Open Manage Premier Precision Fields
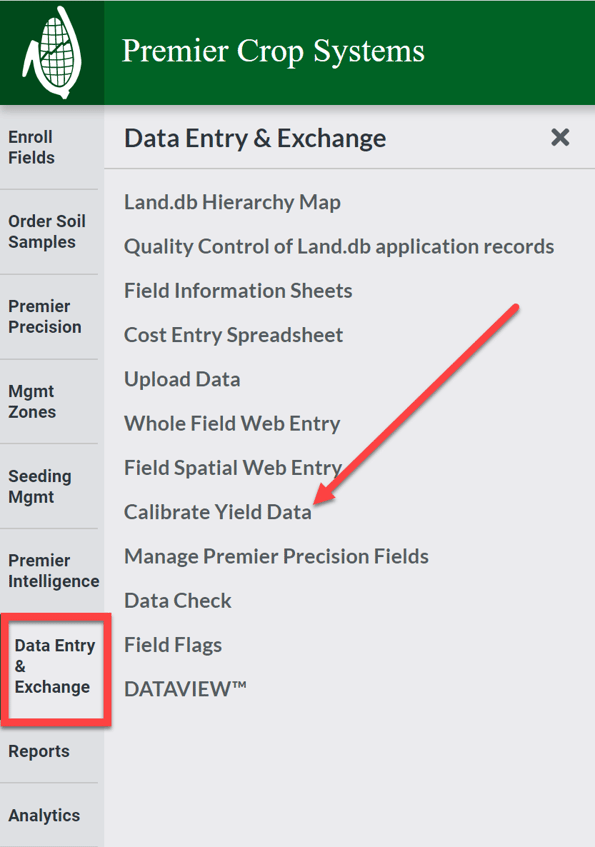 pos(275,556)
